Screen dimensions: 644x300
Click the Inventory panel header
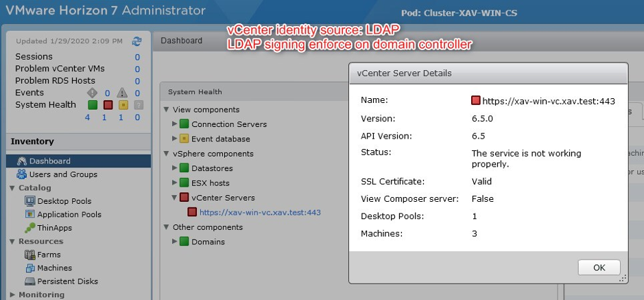click(x=78, y=141)
